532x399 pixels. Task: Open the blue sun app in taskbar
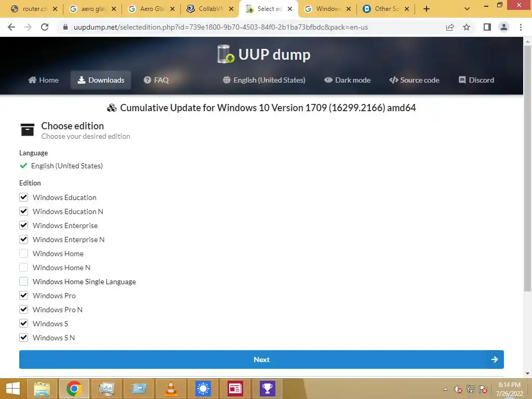pyautogui.click(x=203, y=389)
